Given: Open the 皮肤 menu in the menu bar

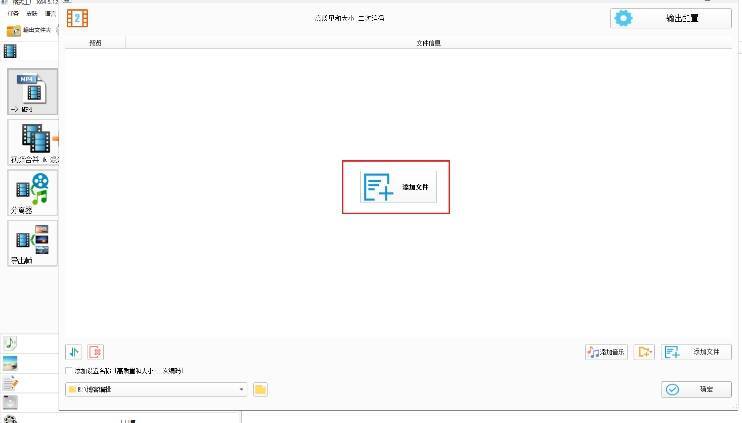Looking at the screenshot, I should (x=32, y=14).
